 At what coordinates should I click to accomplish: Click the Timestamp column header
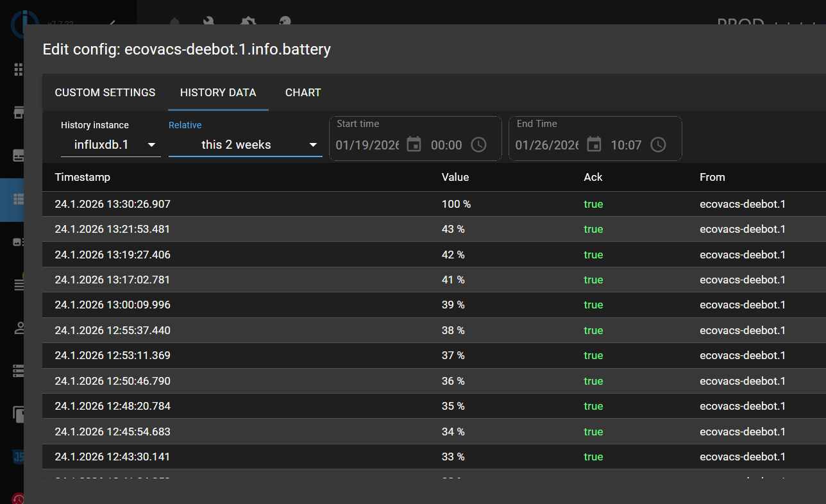(x=83, y=177)
